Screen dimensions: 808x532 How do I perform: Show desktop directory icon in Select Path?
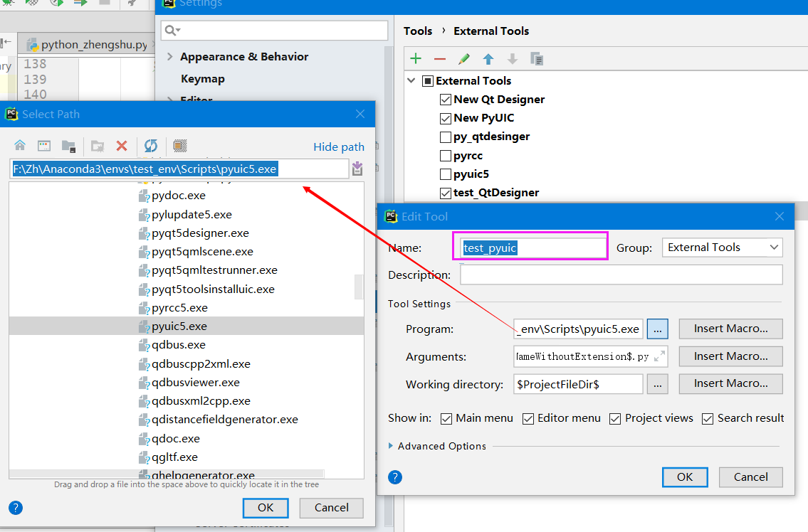[44, 146]
